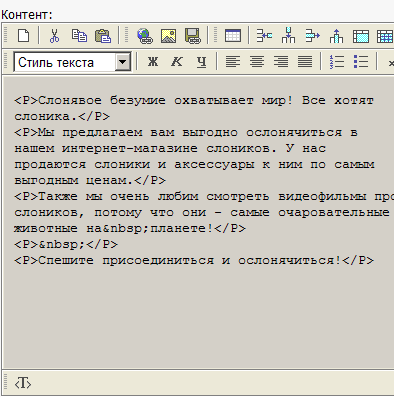This screenshot has height=397, width=394.
Task: Insert image using the picture icon
Action: [x=168, y=35]
